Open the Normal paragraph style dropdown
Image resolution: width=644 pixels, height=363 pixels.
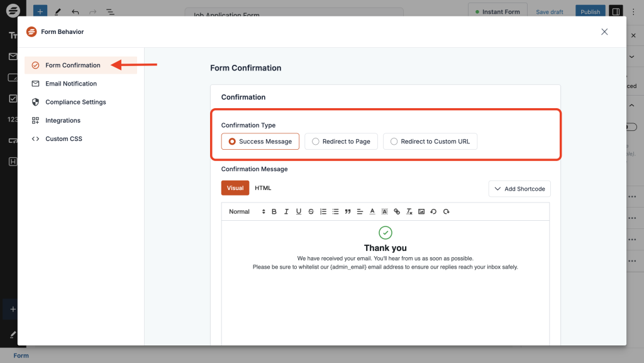247,212
